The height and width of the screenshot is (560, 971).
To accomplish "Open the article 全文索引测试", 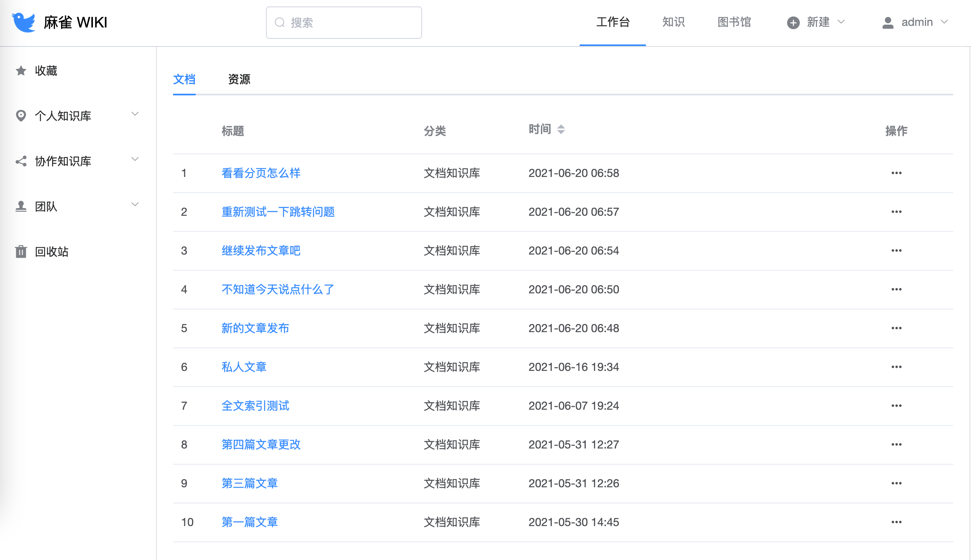I will pos(255,406).
